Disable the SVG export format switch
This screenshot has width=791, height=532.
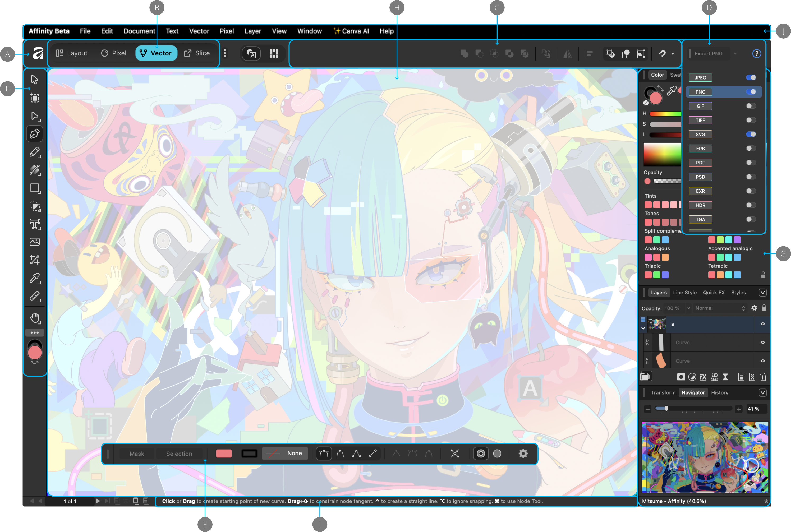tap(751, 134)
